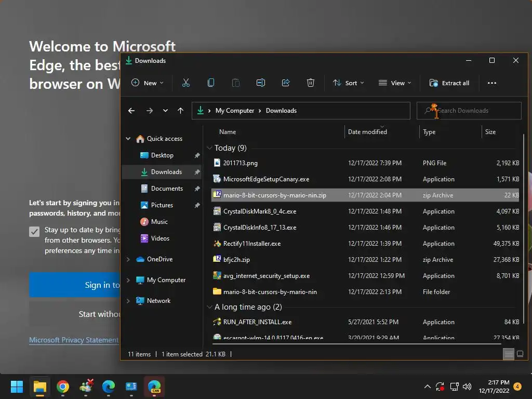The height and width of the screenshot is (399, 532).
Task: Switch to large thumbnails view icon
Action: (x=520, y=354)
